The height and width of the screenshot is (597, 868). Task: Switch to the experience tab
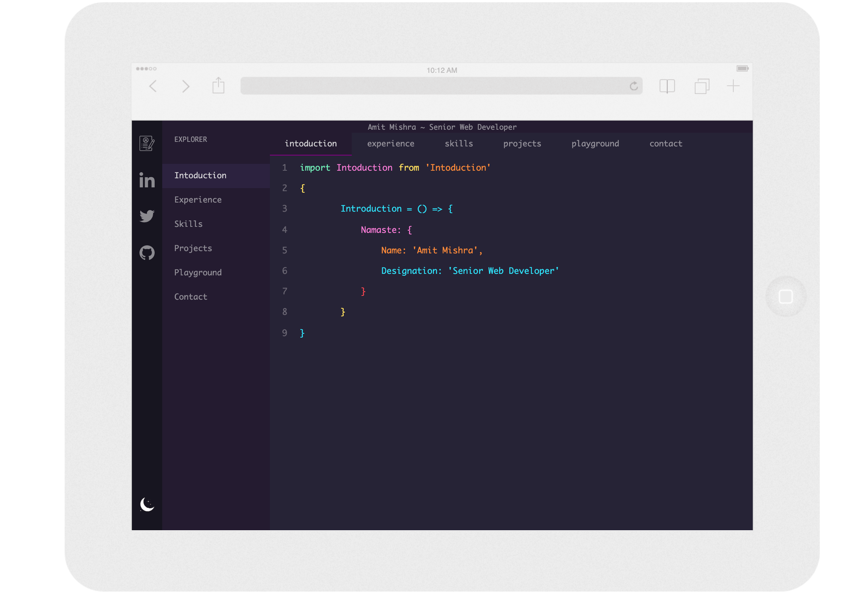pos(390,143)
